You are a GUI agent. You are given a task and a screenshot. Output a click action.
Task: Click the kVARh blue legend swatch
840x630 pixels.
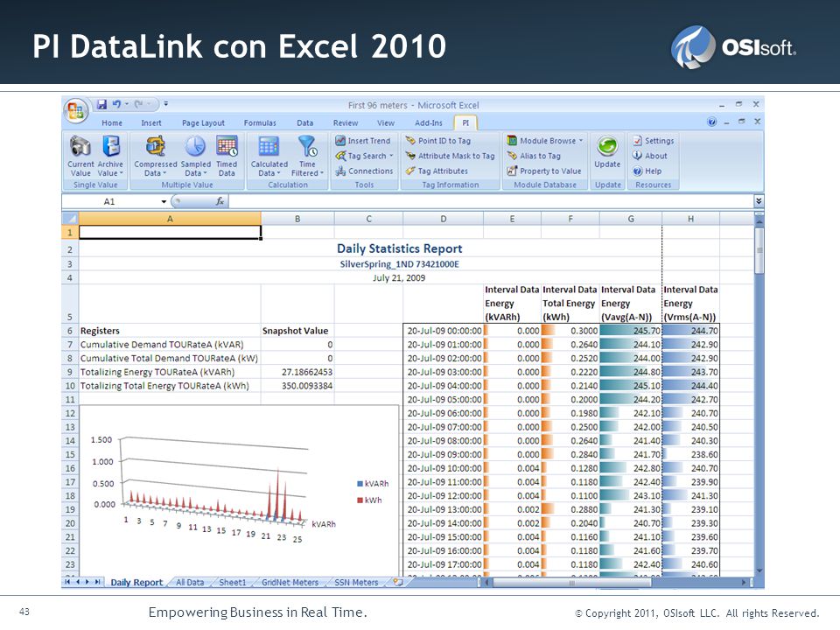click(x=360, y=484)
